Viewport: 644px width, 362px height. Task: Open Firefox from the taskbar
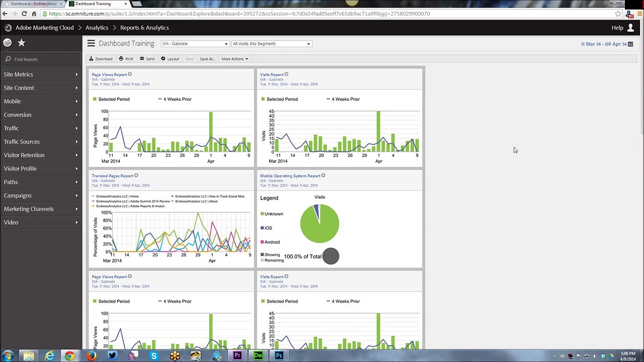91,356
